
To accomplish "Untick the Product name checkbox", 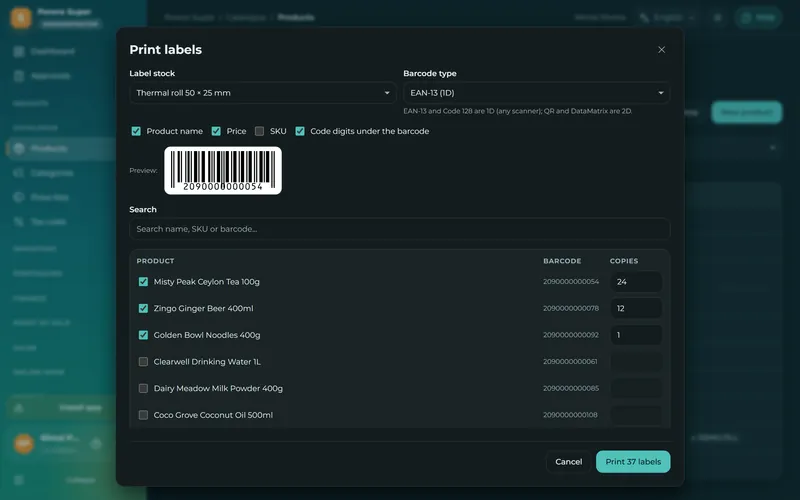I will 136,131.
